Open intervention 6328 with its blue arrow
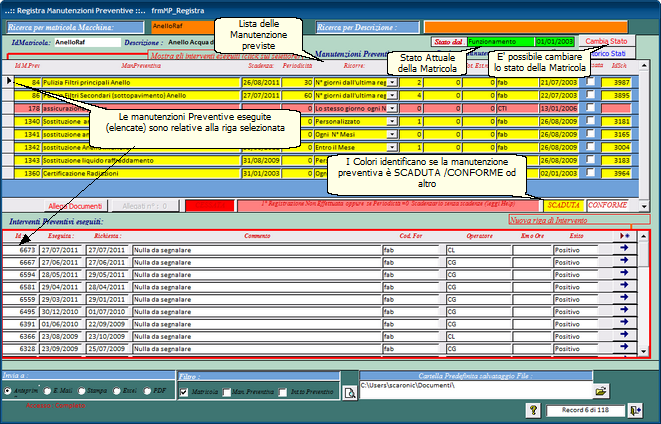Screen dimensions: 661x424 click(624, 347)
